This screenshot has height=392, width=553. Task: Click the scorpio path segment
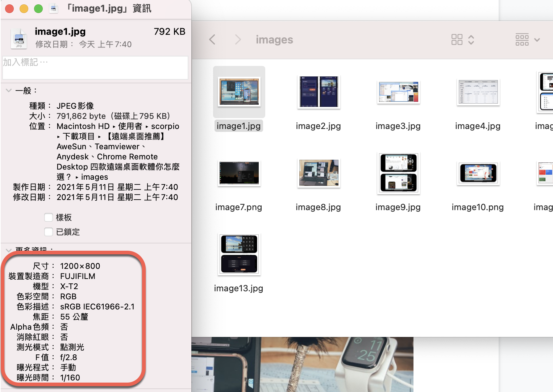165,126
